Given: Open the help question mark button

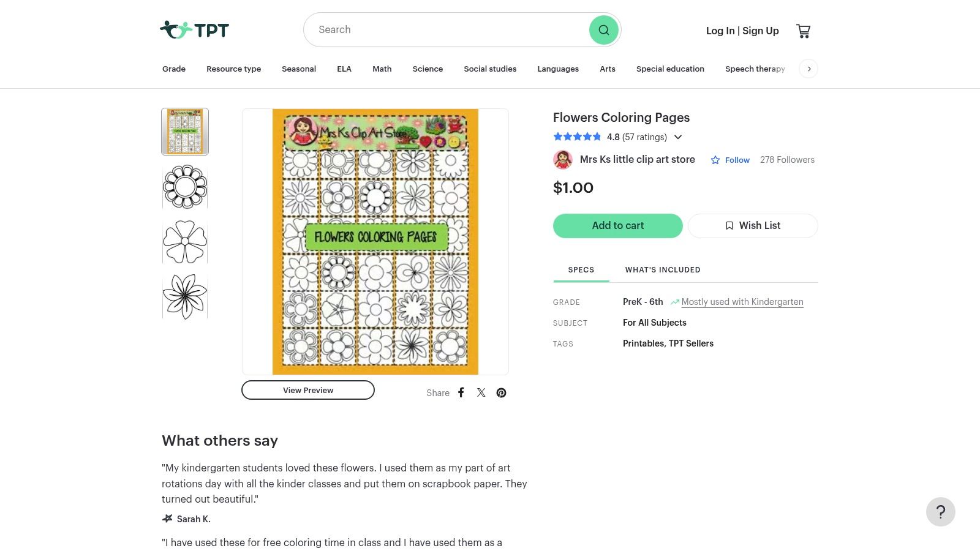Looking at the screenshot, I should coord(940,512).
